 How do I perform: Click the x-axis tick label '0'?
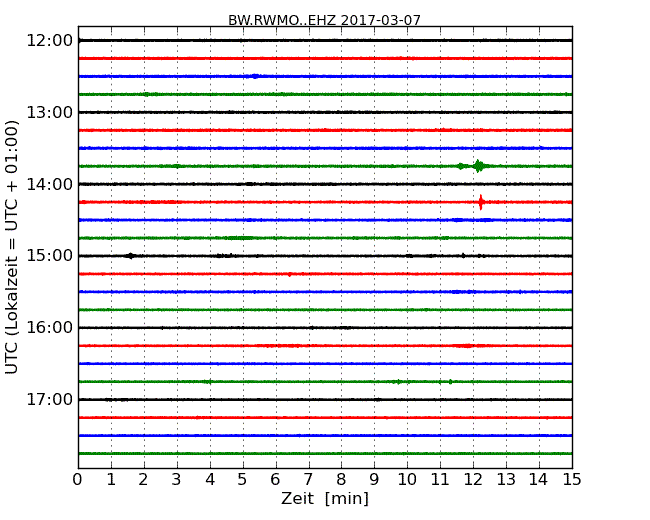78,480
